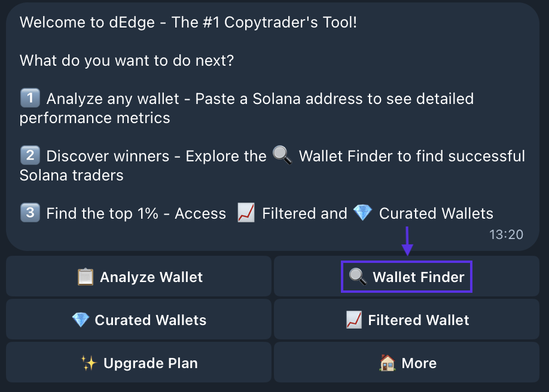
Task: Click the house icon on the More button
Action: click(388, 363)
